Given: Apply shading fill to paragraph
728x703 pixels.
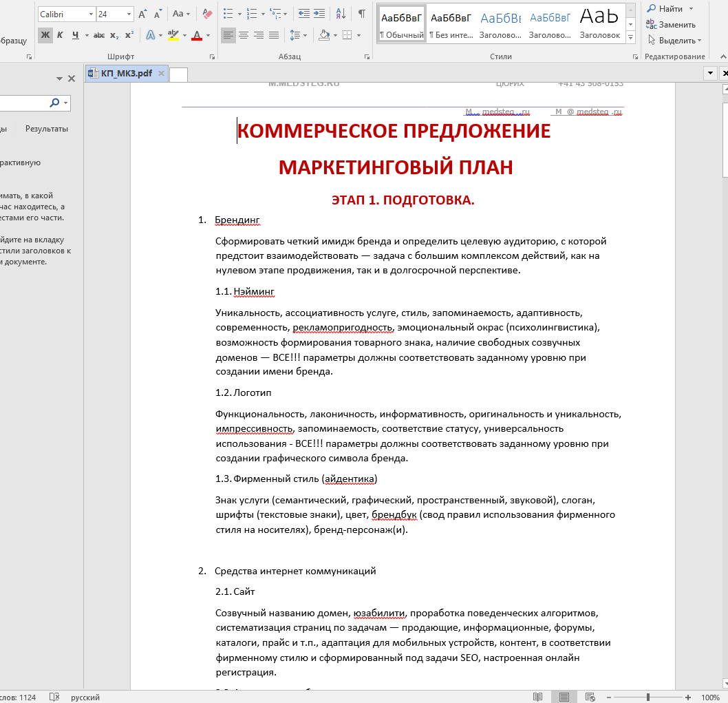Looking at the screenshot, I should [324, 35].
